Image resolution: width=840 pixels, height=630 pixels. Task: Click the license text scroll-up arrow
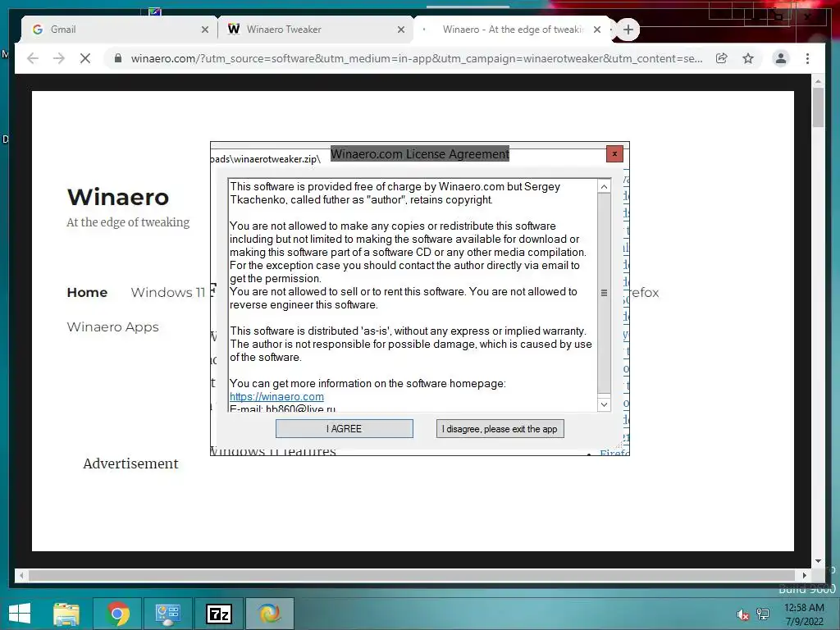604,186
